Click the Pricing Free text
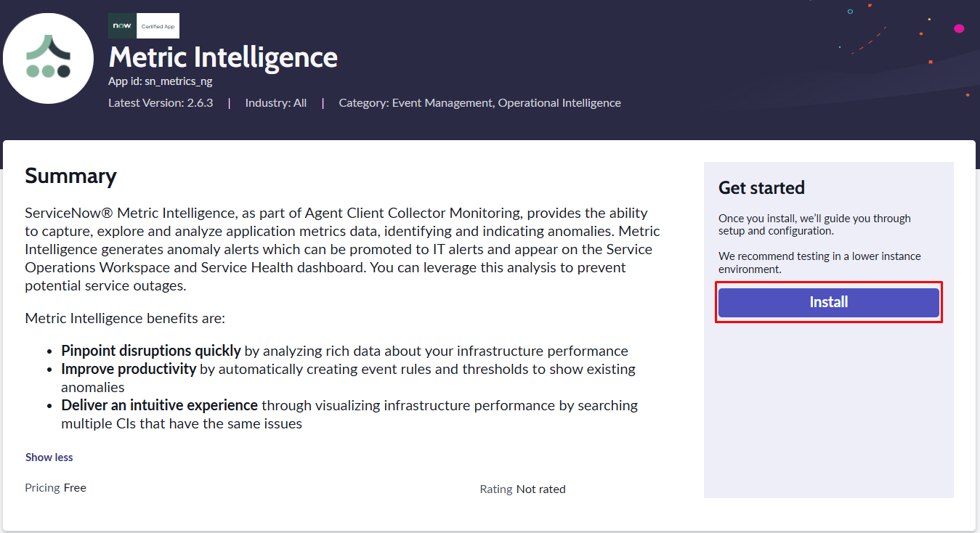This screenshot has width=980, height=533. (56, 488)
